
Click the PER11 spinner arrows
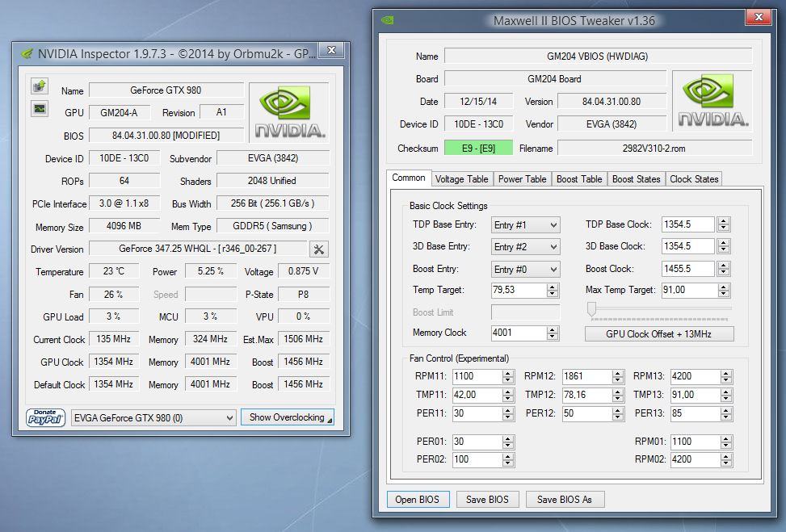(x=508, y=414)
